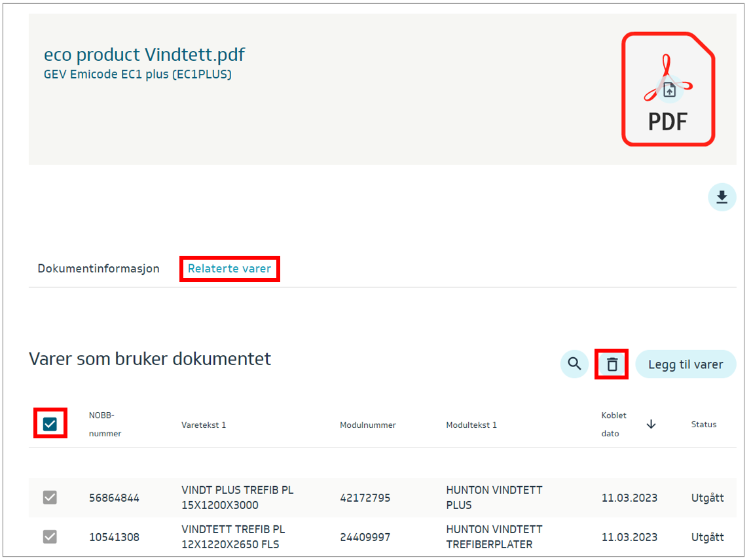
Task: Click HUNTON VINDTETT PLUS module text
Action: (494, 497)
